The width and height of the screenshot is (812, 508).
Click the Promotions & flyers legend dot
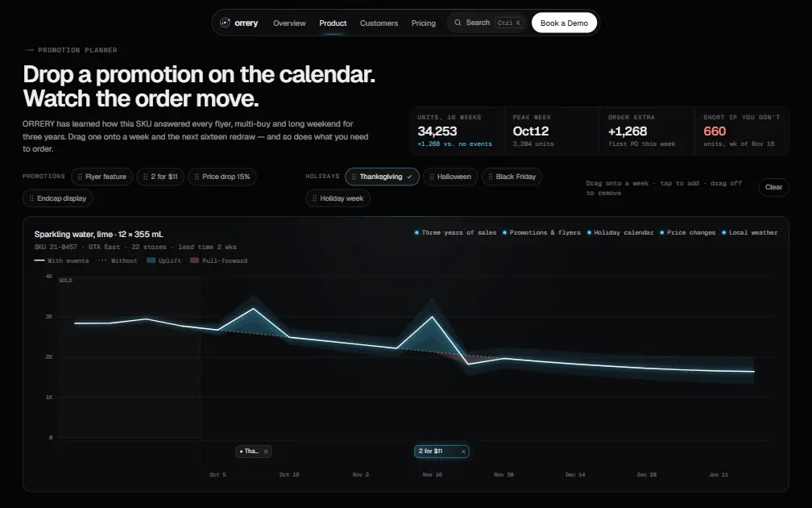504,233
